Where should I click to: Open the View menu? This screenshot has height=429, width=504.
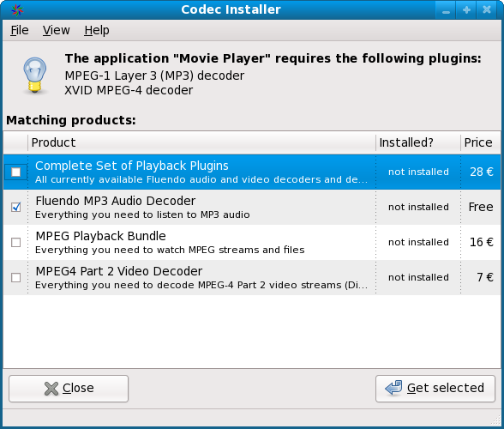tap(57, 30)
